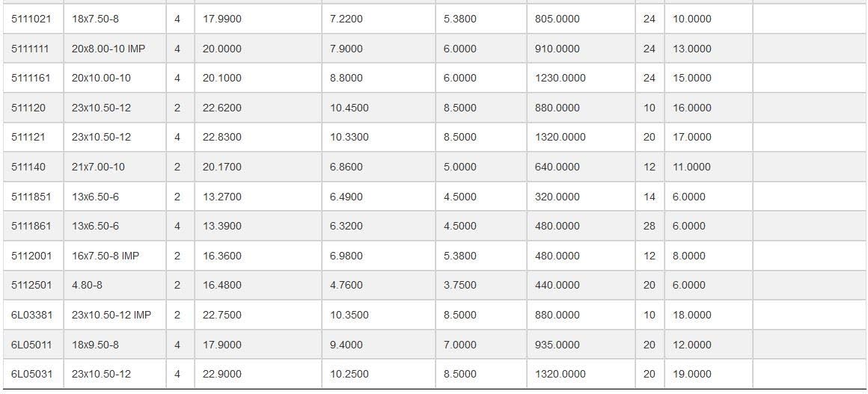Click the 19.0000 weight value
Image resolution: width=868 pixels, height=394 pixels.
pos(692,375)
